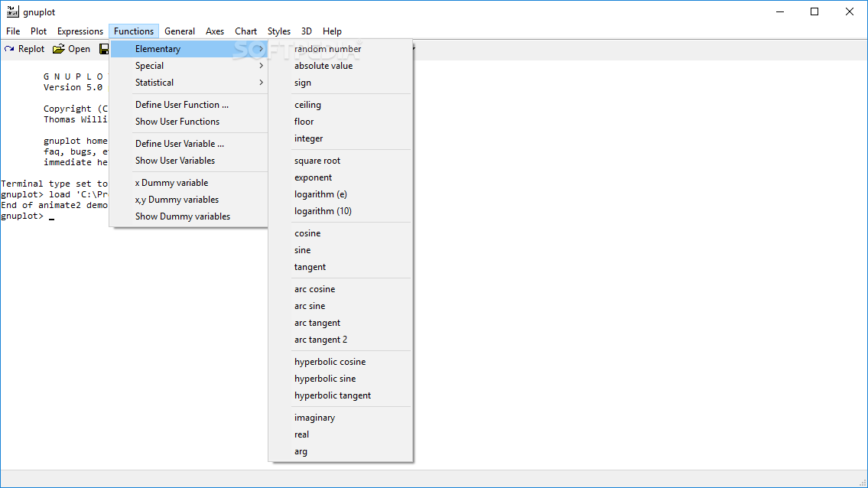Viewport: 868px width, 488px height.
Task: Click the Open folder toolbar button
Action: [x=71, y=49]
